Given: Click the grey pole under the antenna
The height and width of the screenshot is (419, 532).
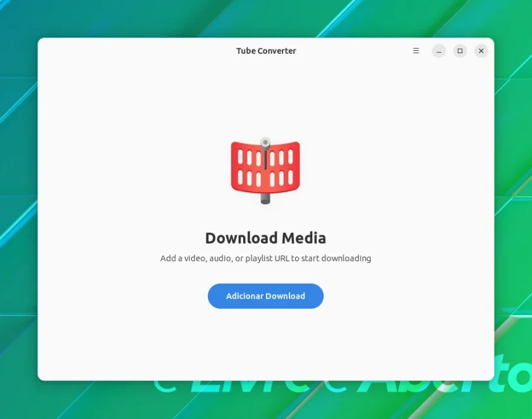Looking at the screenshot, I should point(265,198).
